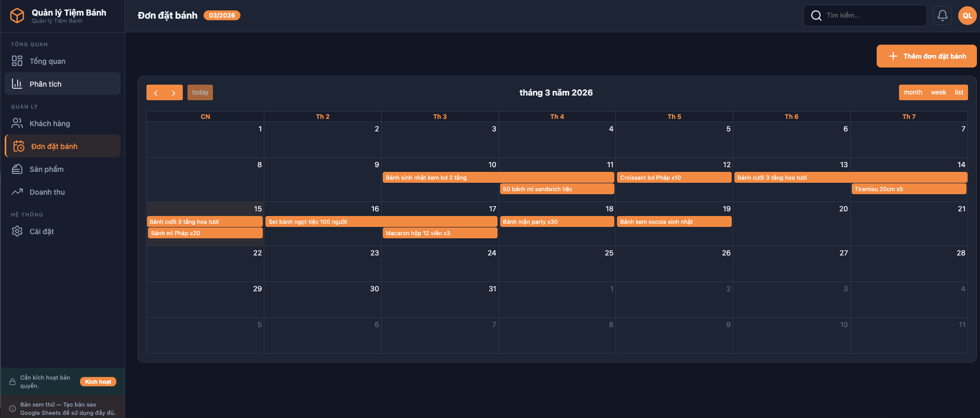Open the QL user avatar
The image size is (980, 418).
(x=967, y=16)
